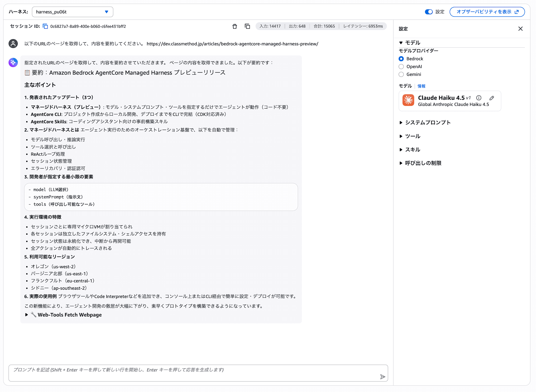The image size is (536, 392).
Task: Open the ハーネス harness_pu06t dropdown
Action: click(x=72, y=12)
